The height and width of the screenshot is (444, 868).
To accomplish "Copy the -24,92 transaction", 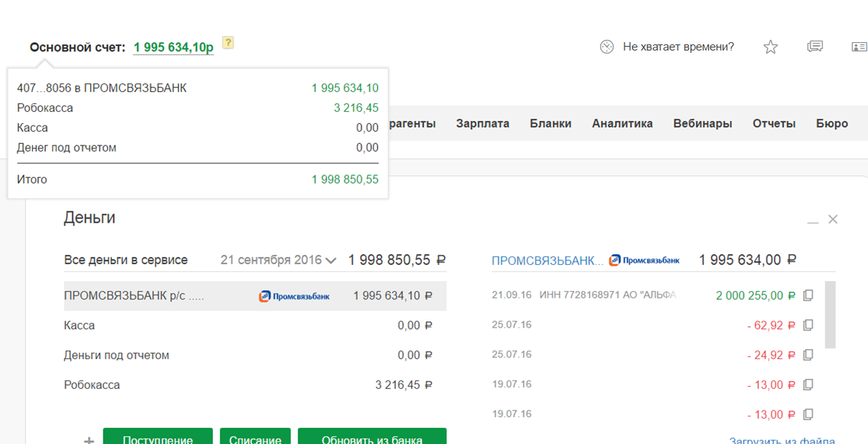I will coord(808,354).
